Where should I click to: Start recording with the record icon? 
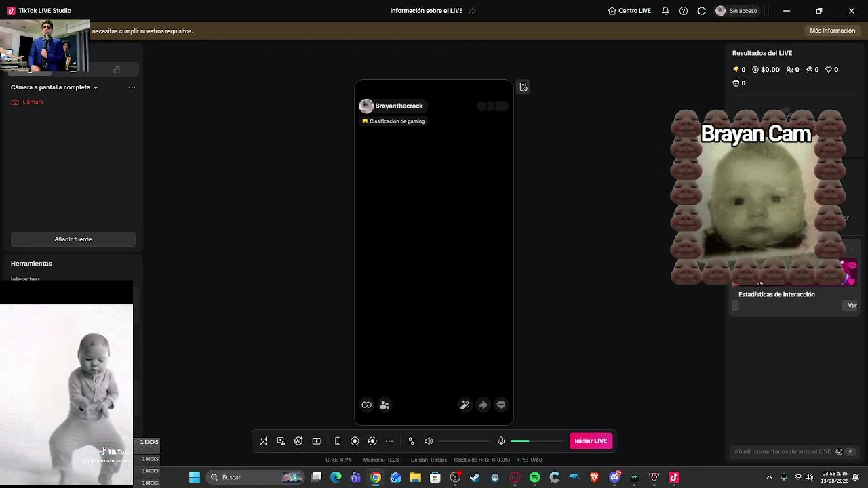355,441
